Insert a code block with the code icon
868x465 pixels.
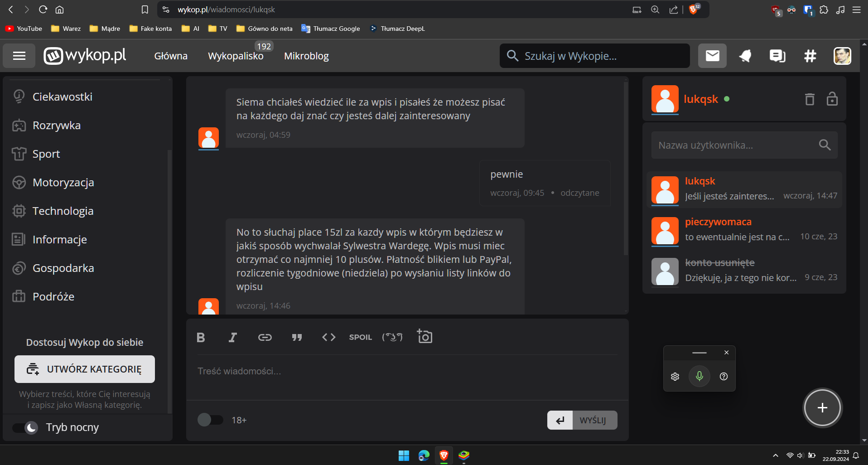(328, 337)
